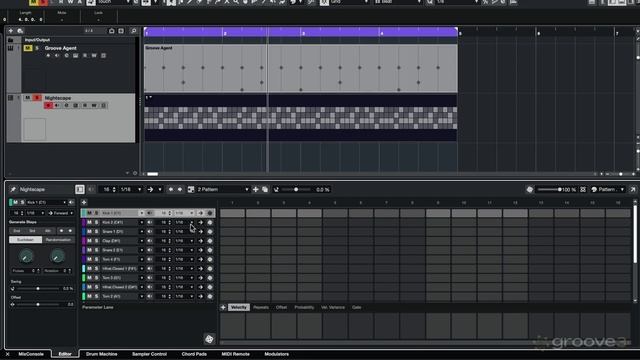Open Kick 2 lane name dropdown arrow
640x360 pixels.
point(141,222)
